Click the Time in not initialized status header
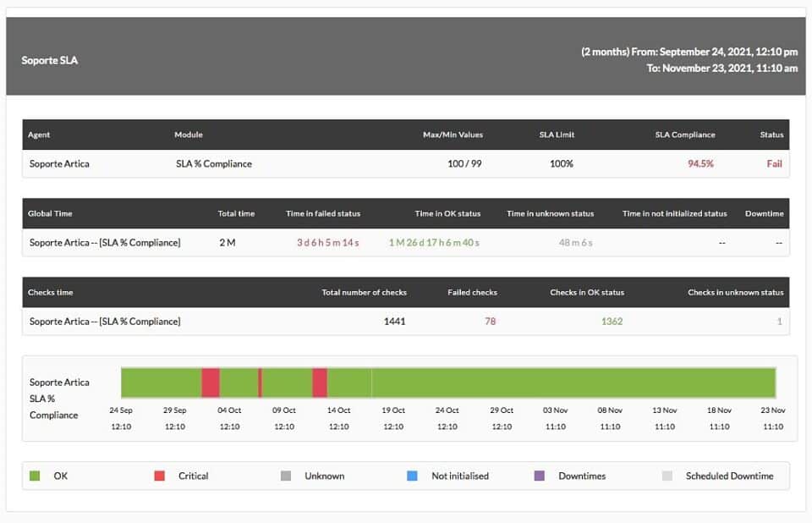The image size is (812, 523). click(675, 213)
